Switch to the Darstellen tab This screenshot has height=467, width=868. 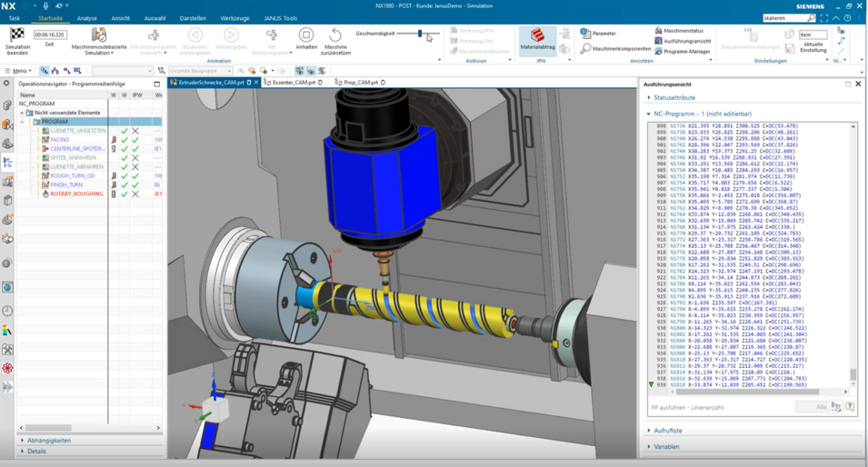click(193, 18)
